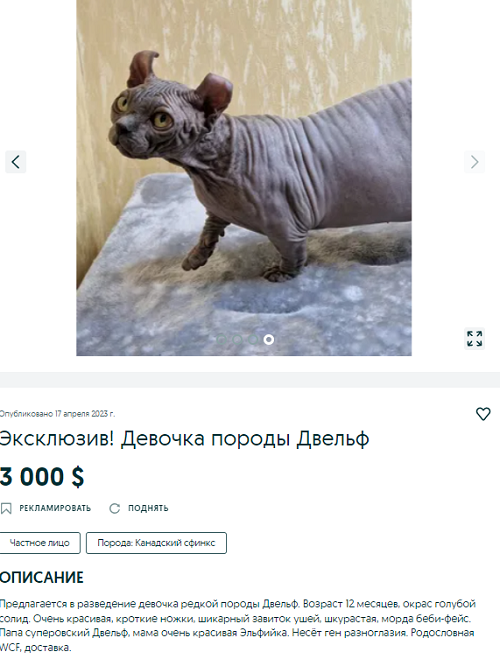Screen dimensions: 500x659
Task: Select the fourth highlighted carousel dot
Action: click(x=269, y=339)
